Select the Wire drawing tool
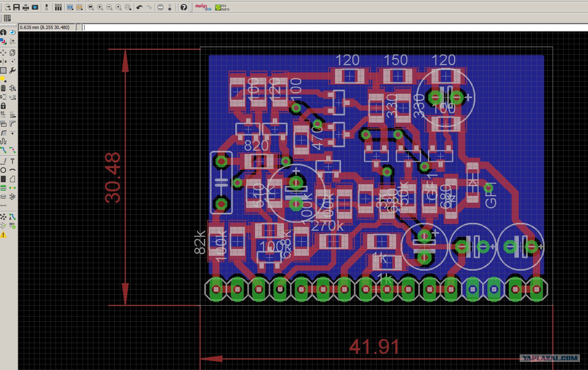The image size is (588, 370). point(3,161)
